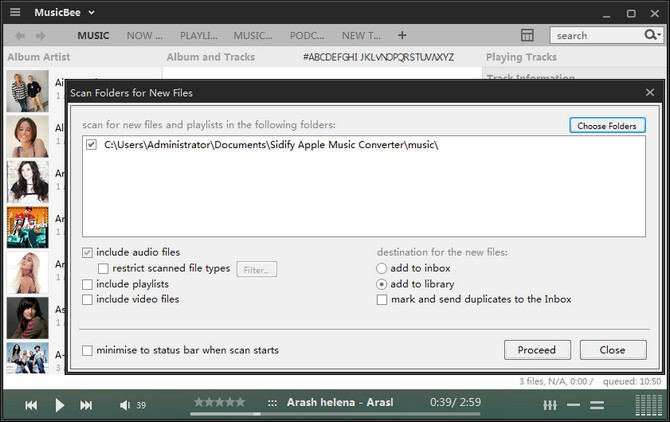Viewport: 670px width, 422px height.
Task: Switch to the MUSIC tab
Action: 93,35
